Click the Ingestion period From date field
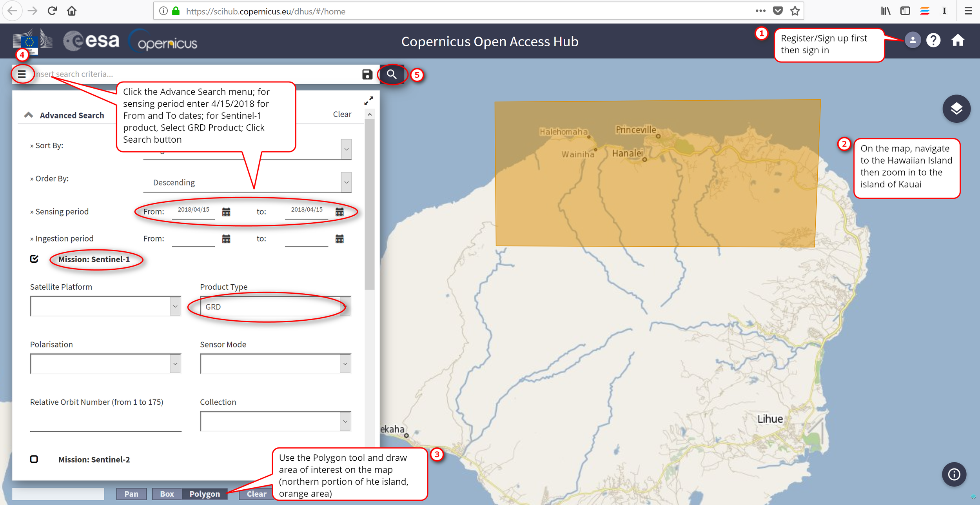 [193, 238]
